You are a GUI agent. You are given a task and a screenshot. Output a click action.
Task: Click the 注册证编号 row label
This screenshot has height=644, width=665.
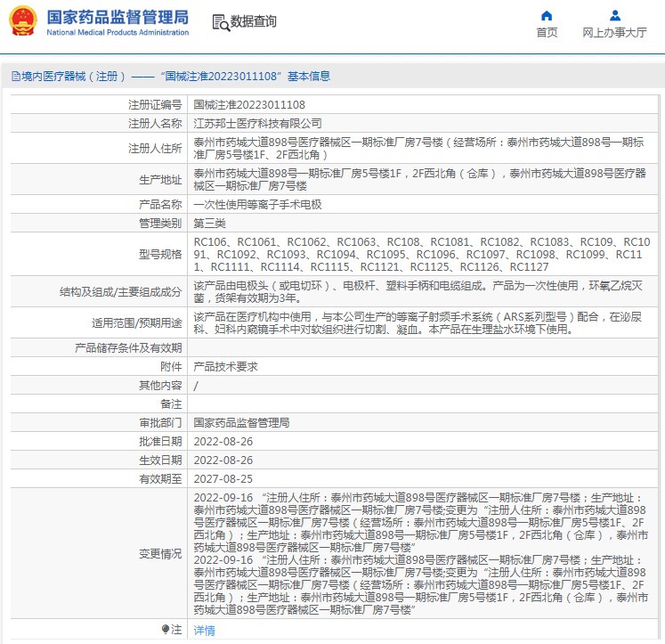click(155, 105)
